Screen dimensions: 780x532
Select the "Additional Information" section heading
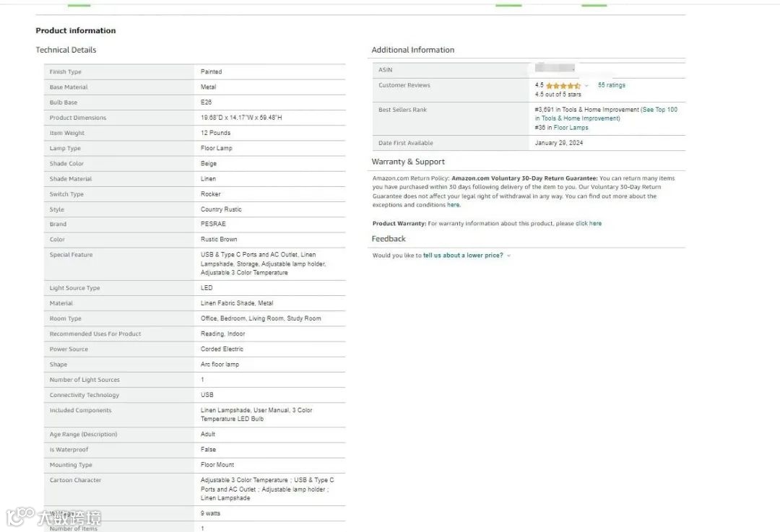click(x=413, y=50)
